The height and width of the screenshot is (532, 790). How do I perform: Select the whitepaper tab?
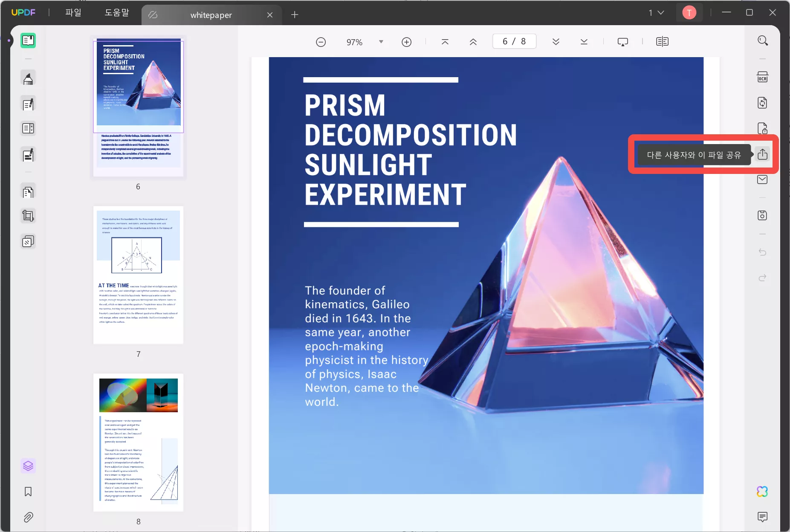(211, 15)
